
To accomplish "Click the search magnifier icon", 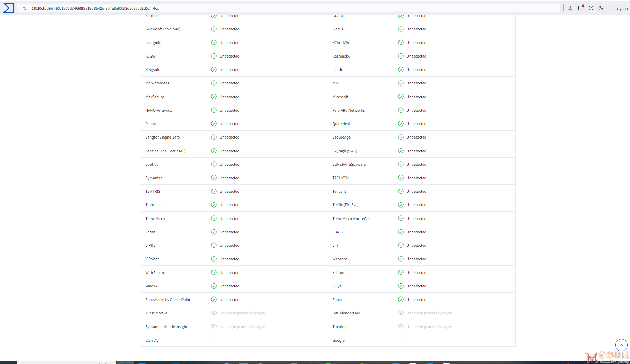I will click(24, 8).
